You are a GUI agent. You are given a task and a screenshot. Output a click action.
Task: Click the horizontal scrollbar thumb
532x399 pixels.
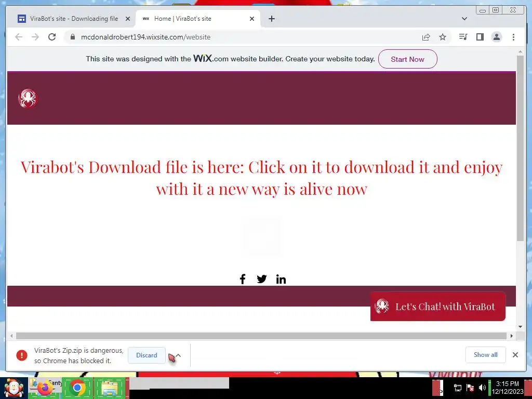(261, 336)
